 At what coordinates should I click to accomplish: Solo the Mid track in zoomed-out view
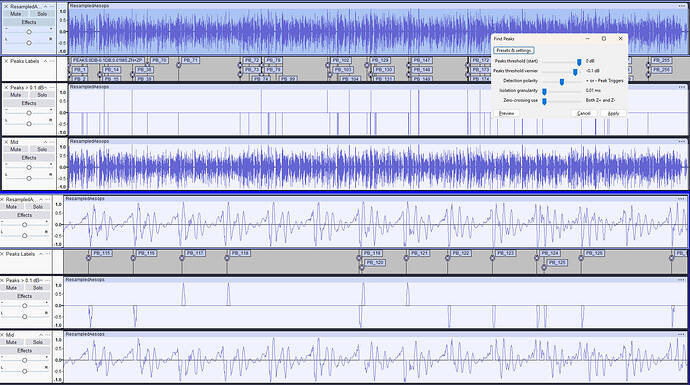[42, 150]
